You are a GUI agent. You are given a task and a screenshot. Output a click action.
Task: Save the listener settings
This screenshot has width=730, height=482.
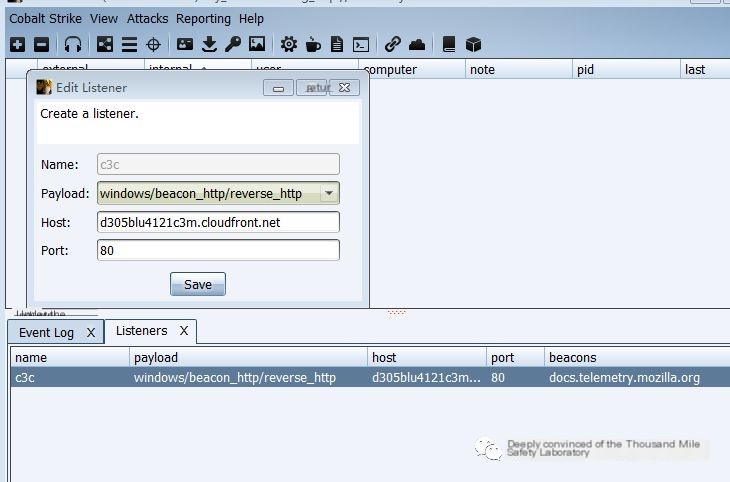(198, 284)
